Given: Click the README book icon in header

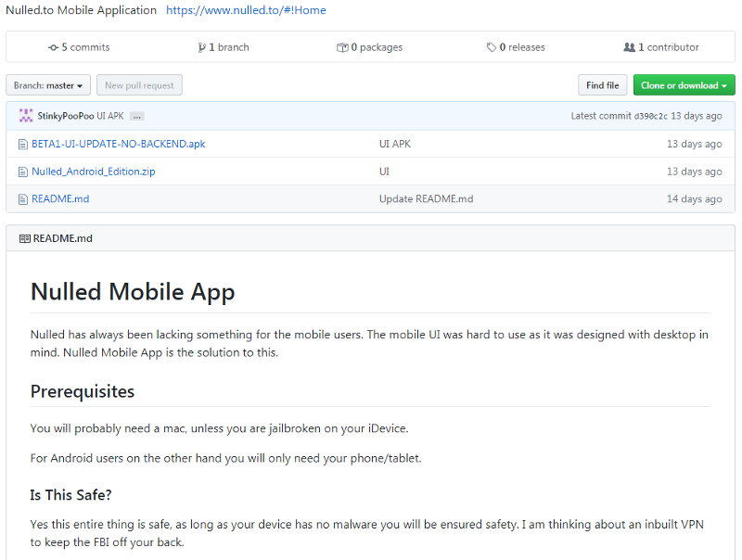Looking at the screenshot, I should 25,238.
